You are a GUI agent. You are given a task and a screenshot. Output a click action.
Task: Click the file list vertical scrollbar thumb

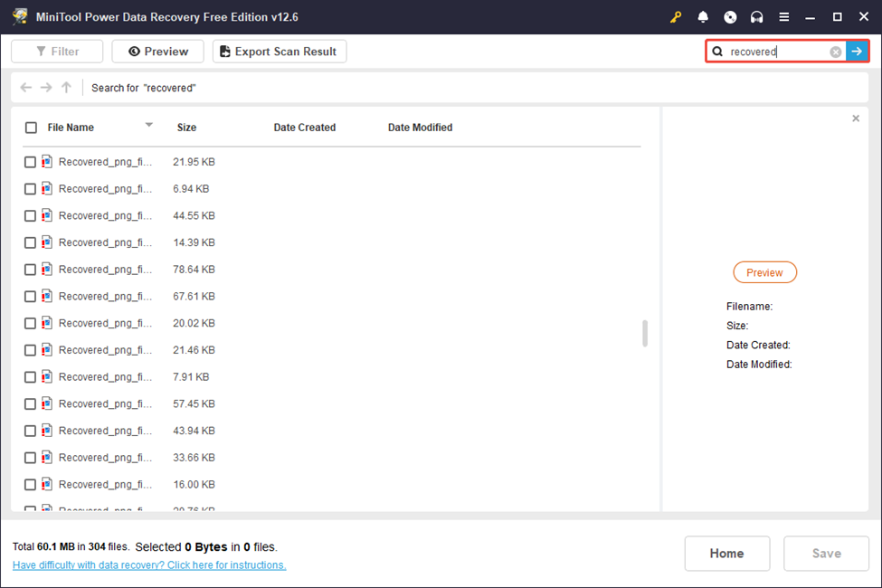click(x=645, y=334)
